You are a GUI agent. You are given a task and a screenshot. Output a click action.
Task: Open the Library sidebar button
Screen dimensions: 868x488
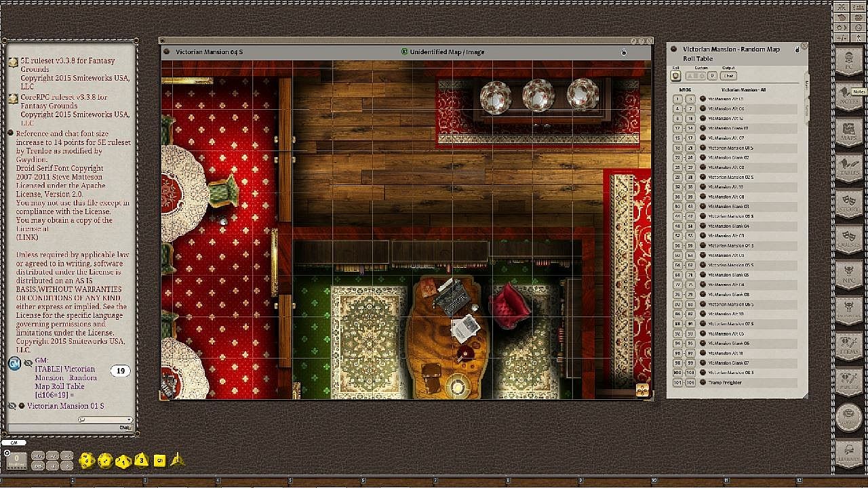pos(848,453)
